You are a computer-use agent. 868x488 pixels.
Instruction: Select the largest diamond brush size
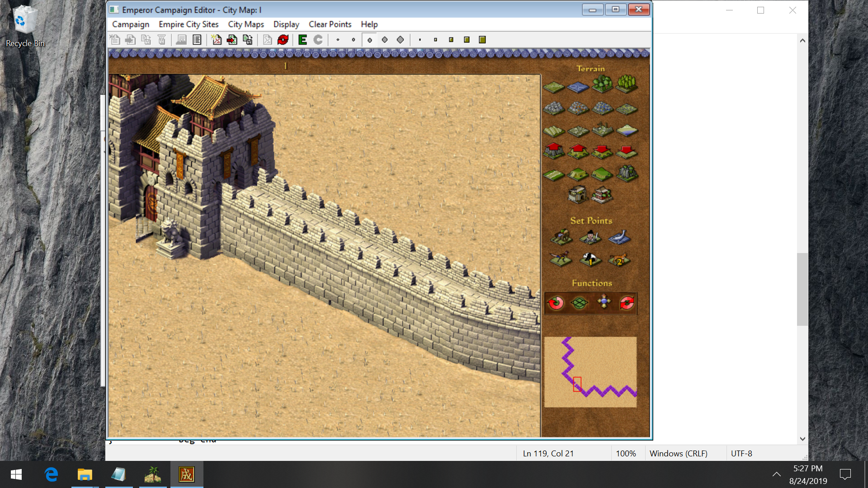click(x=400, y=40)
